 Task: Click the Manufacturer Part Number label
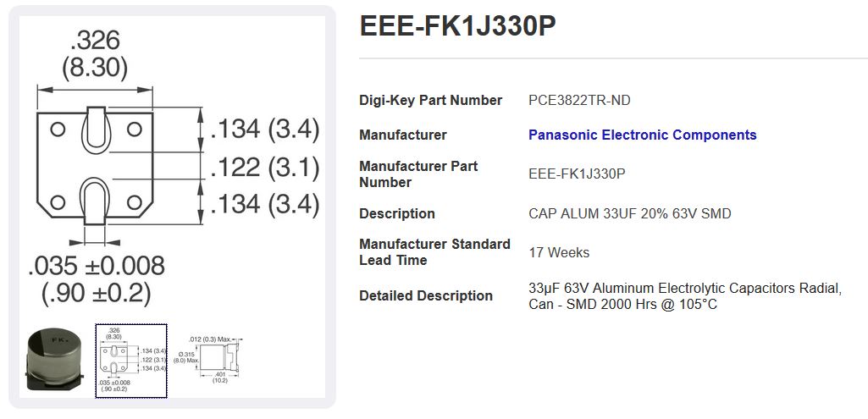tap(418, 174)
